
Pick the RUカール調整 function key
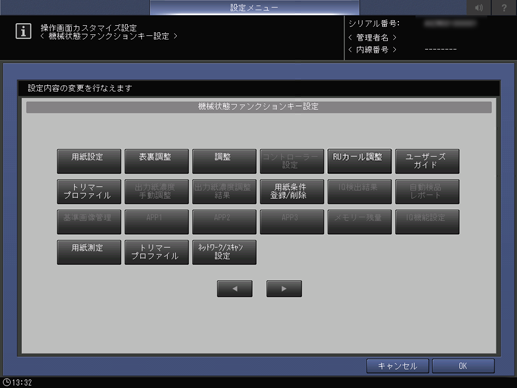360,161
